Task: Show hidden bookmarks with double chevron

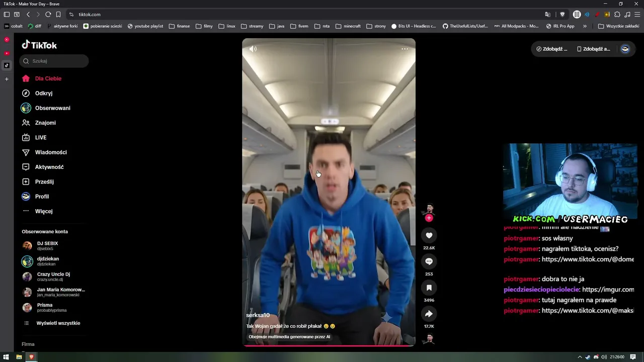Action: (585, 26)
